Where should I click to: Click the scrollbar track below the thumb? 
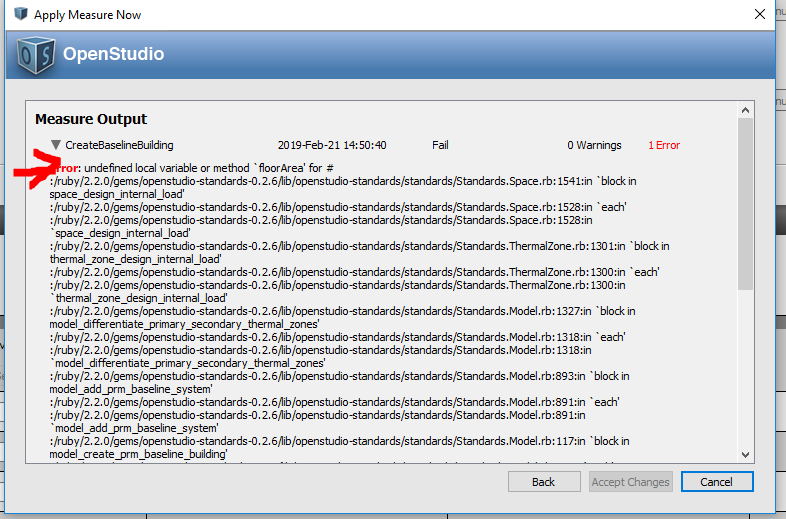[745, 368]
